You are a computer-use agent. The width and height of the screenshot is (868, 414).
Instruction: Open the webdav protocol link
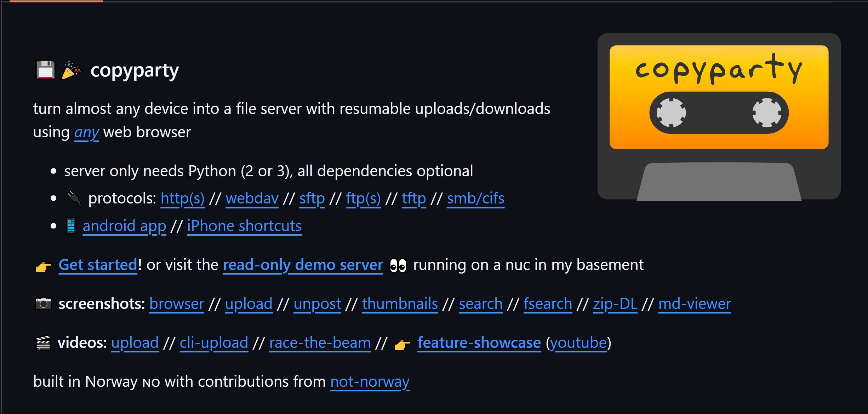point(252,199)
